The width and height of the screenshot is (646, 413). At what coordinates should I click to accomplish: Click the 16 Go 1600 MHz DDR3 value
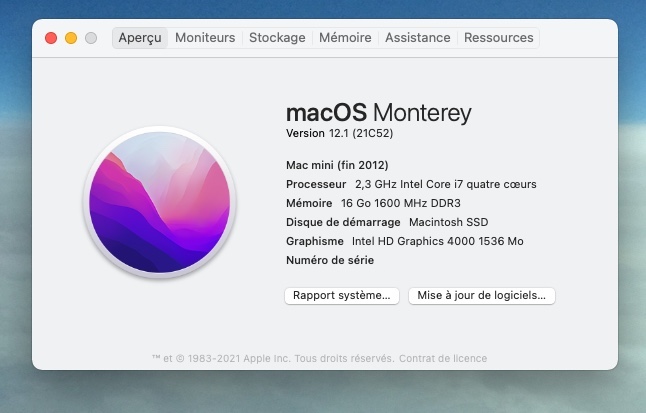coord(401,203)
